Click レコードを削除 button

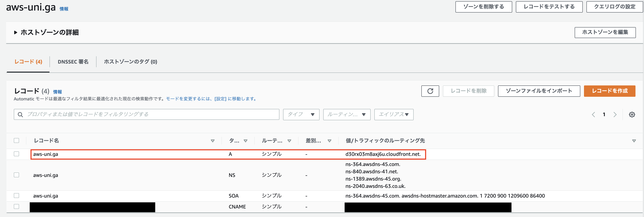(x=468, y=91)
